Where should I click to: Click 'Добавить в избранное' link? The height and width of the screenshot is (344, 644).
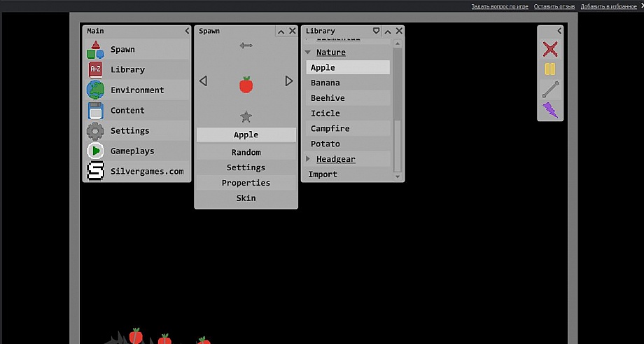(x=609, y=6)
